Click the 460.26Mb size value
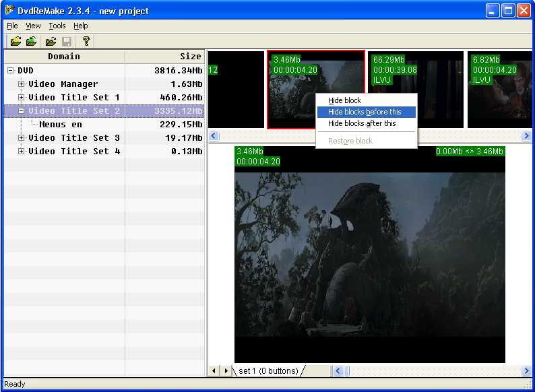Viewport: 535px width, 392px height. [181, 98]
